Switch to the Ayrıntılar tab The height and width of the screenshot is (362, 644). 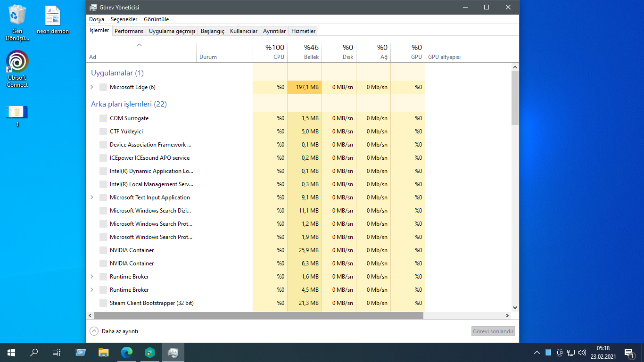pos(274,31)
